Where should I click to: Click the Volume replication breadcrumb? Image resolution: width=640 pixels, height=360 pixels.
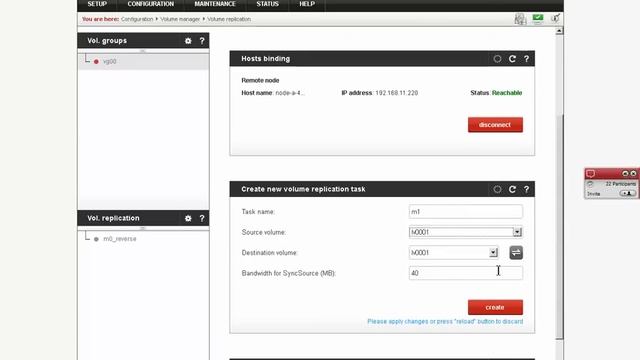(x=229, y=19)
